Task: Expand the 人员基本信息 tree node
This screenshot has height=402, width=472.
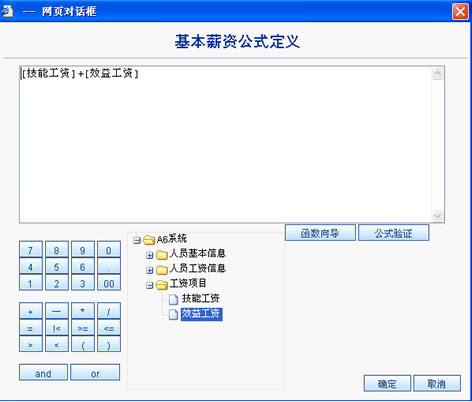Action: [x=150, y=255]
